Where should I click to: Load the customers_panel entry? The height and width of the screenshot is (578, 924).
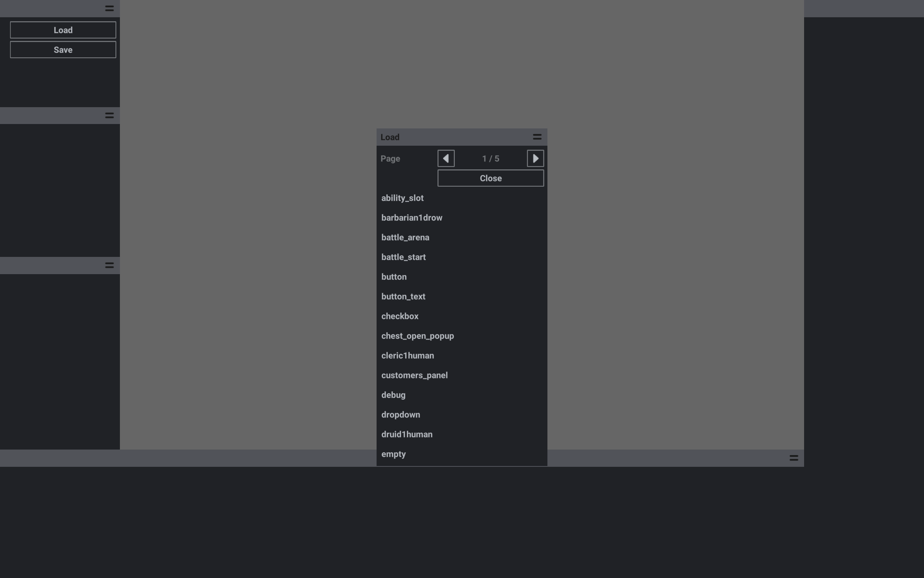[414, 375]
